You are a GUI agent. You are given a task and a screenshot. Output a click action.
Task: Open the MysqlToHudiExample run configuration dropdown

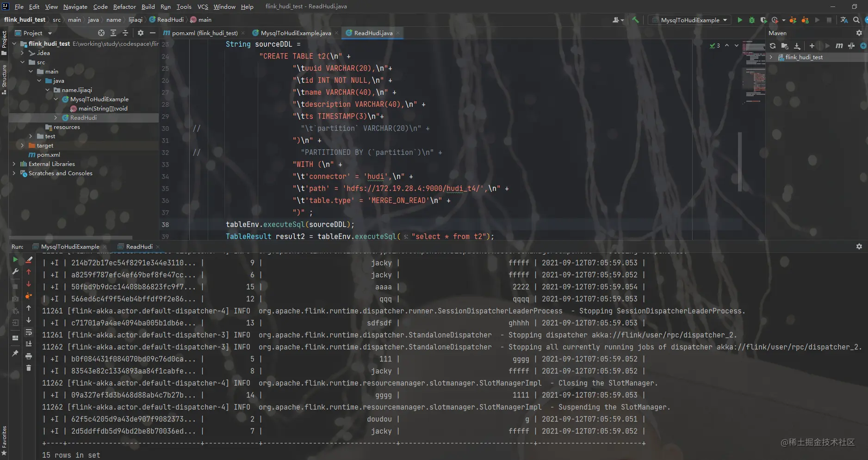[x=689, y=20]
